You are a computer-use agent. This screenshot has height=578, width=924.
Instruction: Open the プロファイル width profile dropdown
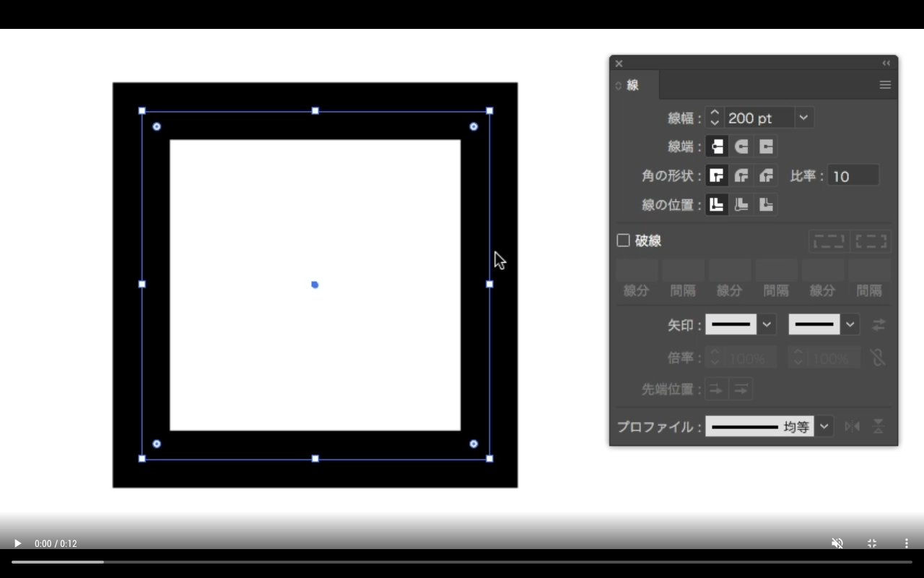(824, 426)
